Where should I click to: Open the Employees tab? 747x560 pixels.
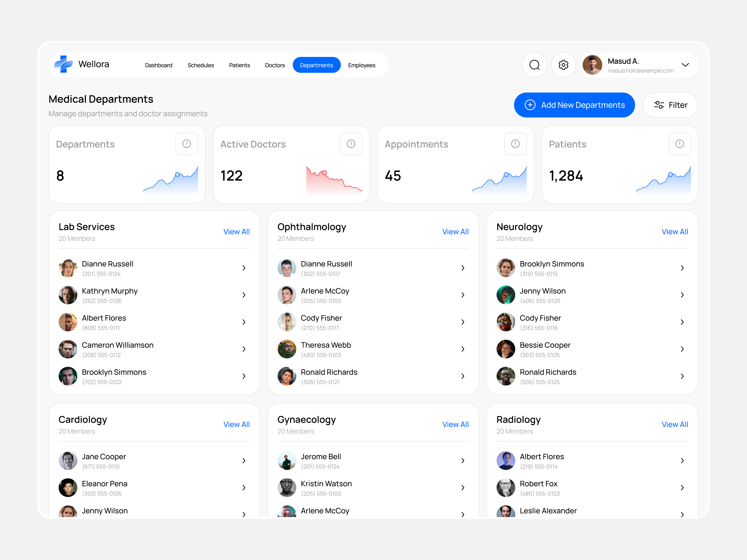click(x=362, y=65)
